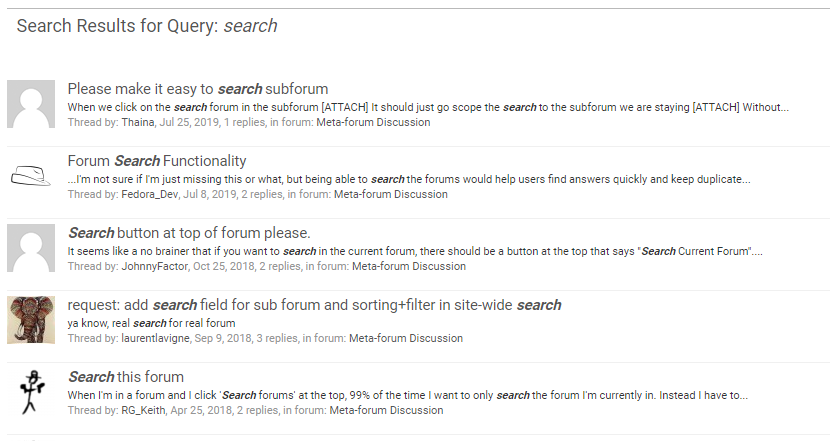The height and width of the screenshot is (441, 830).
Task: Go to Meta-forum Discussion from Thaina's result
Action: coord(373,123)
